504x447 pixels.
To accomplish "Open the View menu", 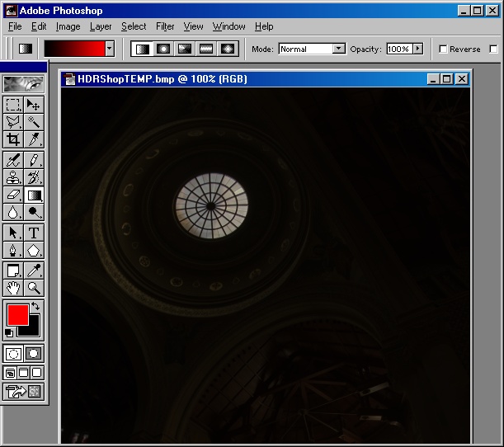I will pyautogui.click(x=193, y=26).
